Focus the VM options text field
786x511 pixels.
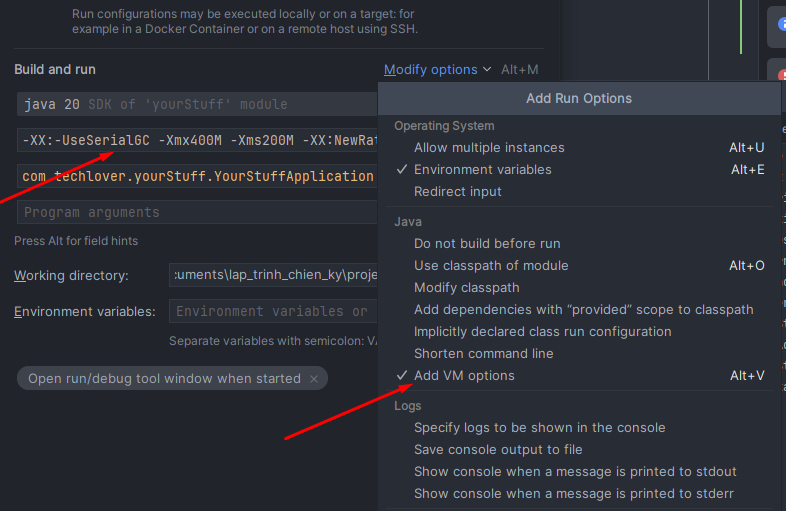pos(196,140)
